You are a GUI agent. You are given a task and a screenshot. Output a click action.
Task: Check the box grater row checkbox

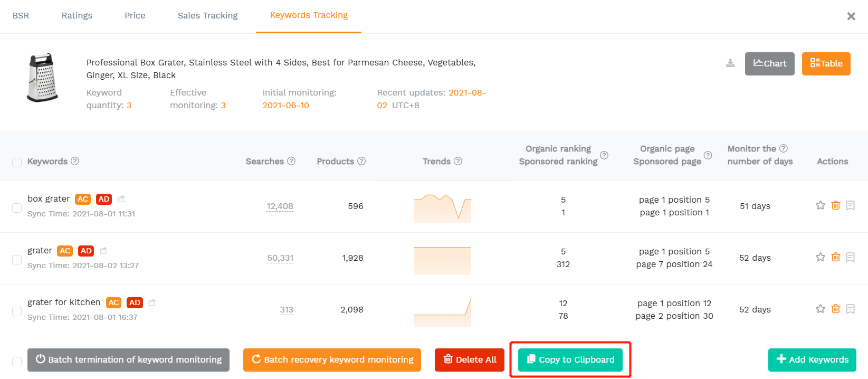(x=17, y=208)
